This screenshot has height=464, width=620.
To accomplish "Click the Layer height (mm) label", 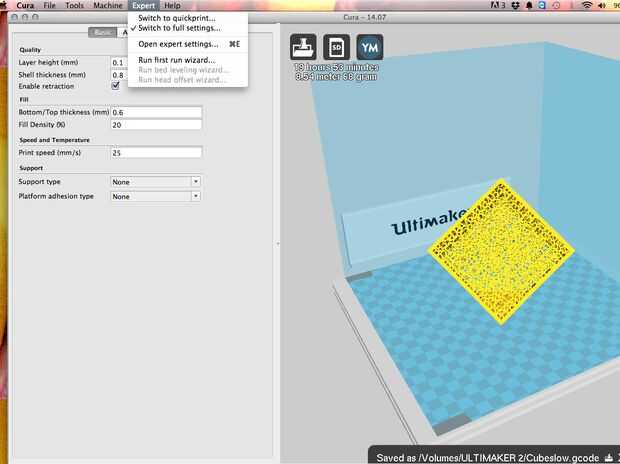I will pyautogui.click(x=48, y=62).
